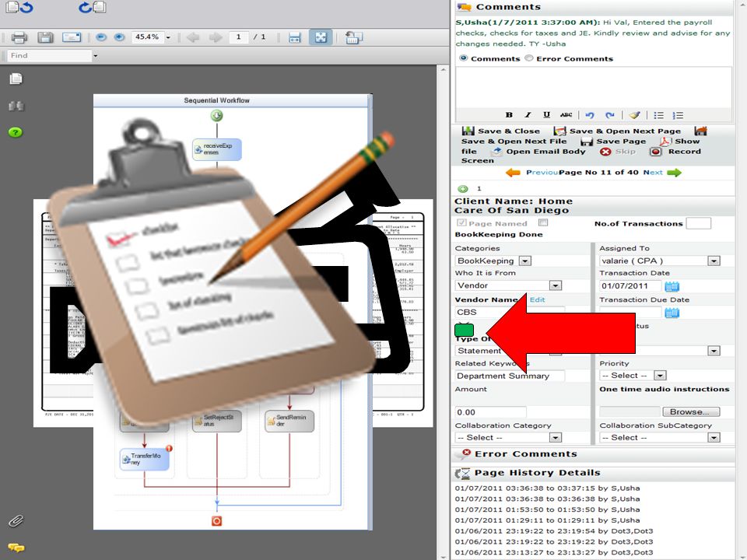747x560 pixels.
Task: Select the Error Comments radio button
Action: 529,58
